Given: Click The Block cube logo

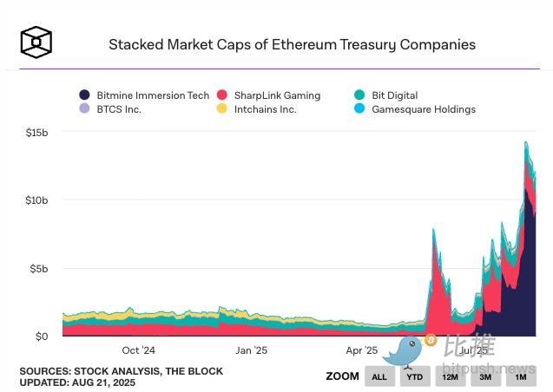Looking at the screenshot, I should 36,42.
